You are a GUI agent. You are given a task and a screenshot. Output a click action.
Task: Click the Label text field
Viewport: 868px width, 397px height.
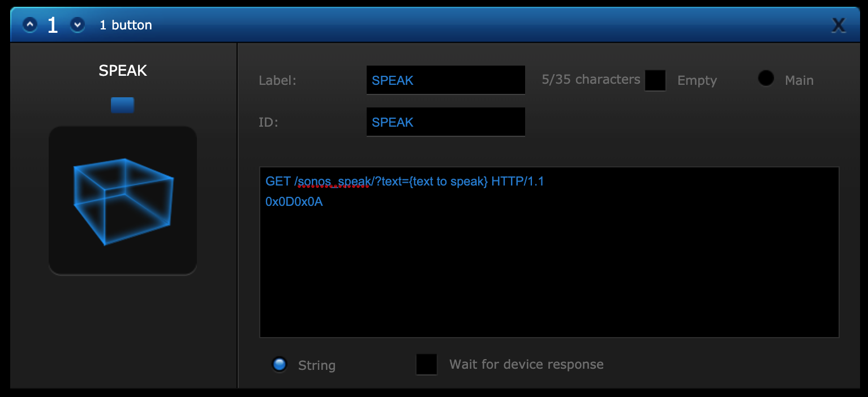445,80
